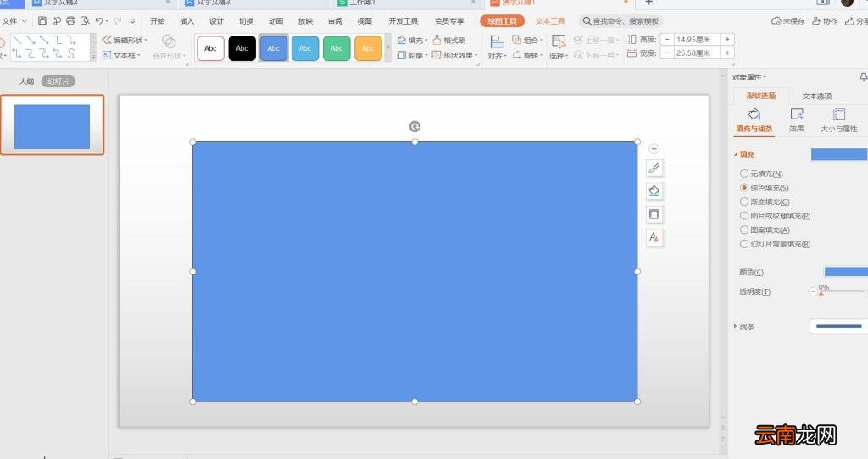The image size is (868, 459).
Task: Select the slide 1 thumbnail
Action: click(x=52, y=125)
